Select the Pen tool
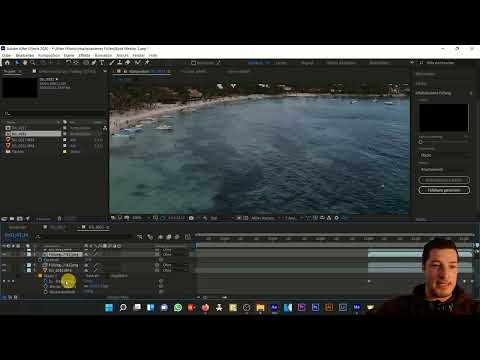 (94, 62)
